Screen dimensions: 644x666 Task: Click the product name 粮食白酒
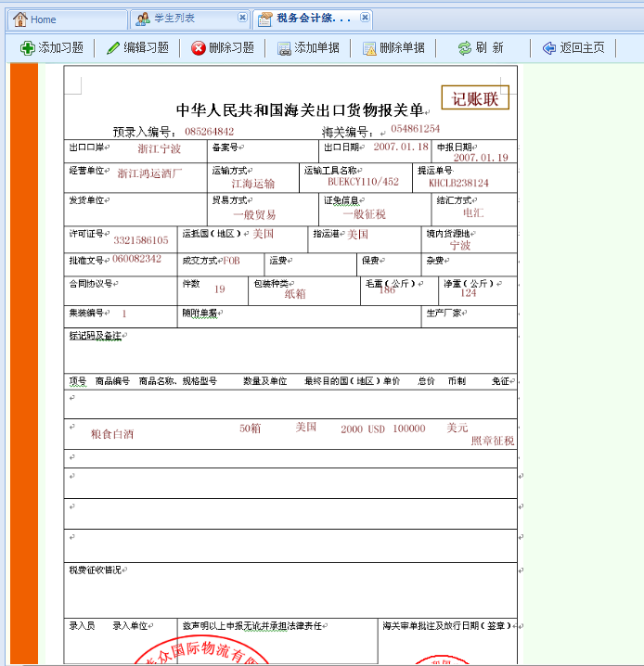[x=112, y=434]
